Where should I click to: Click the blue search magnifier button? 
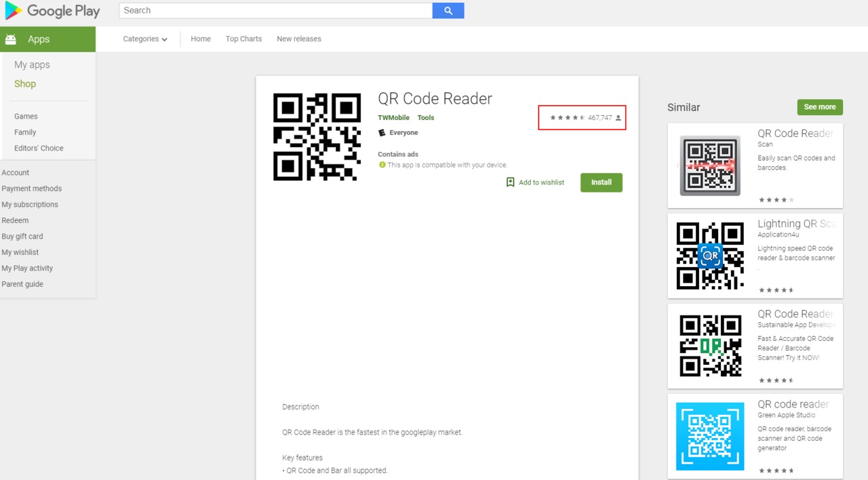point(448,11)
